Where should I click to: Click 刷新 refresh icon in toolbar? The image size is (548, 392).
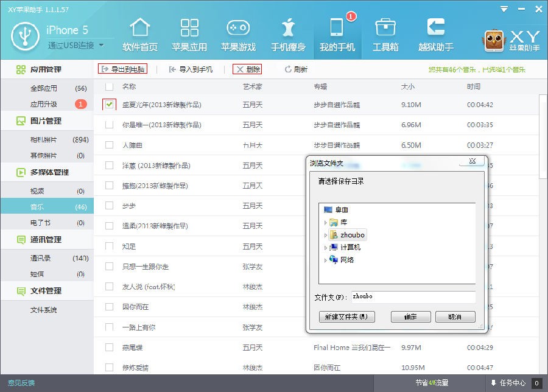289,69
